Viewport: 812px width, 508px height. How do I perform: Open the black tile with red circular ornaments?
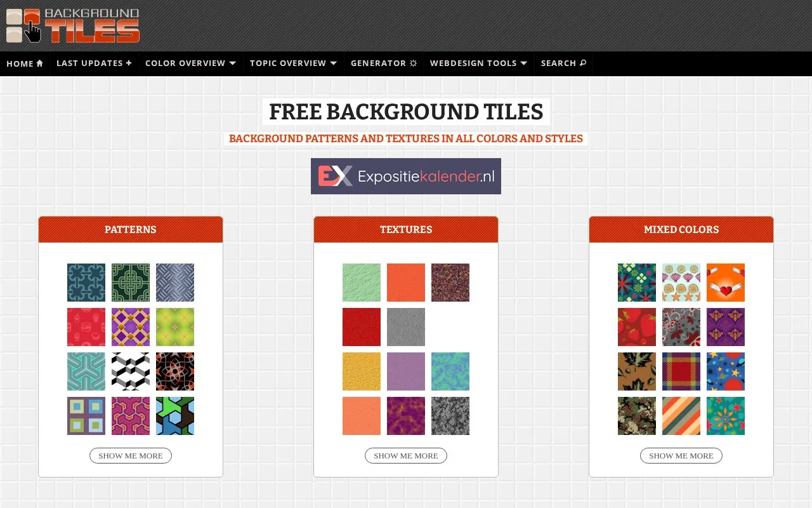point(175,371)
